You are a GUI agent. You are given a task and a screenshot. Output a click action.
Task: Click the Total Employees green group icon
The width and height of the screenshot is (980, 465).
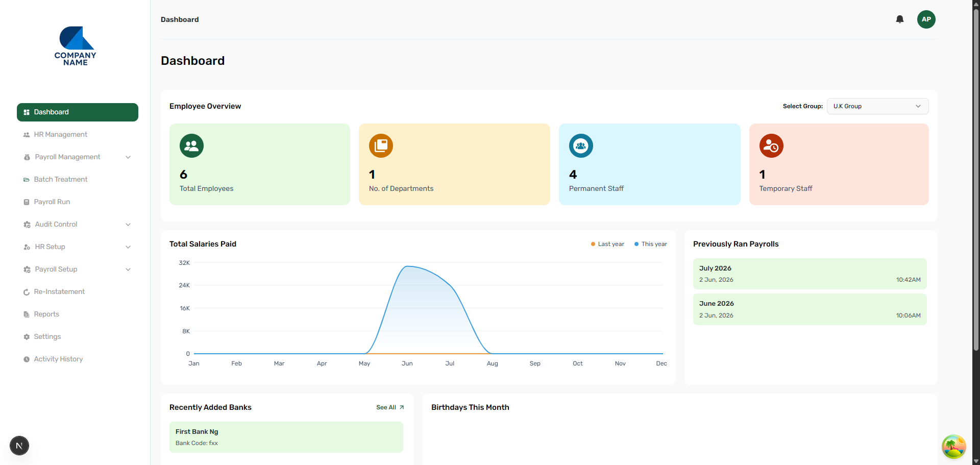pos(191,146)
